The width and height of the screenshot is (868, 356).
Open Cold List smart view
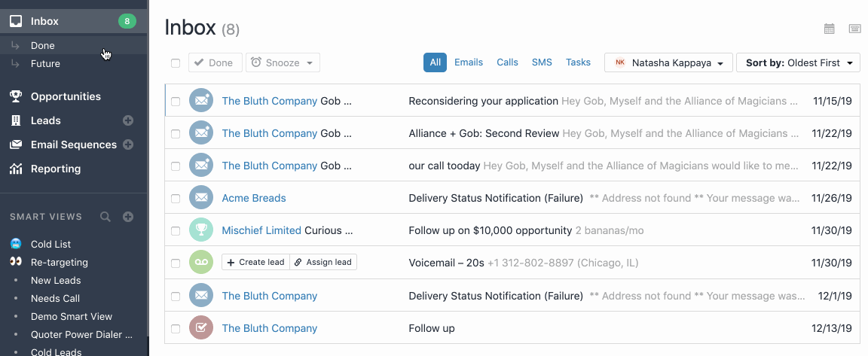click(50, 245)
